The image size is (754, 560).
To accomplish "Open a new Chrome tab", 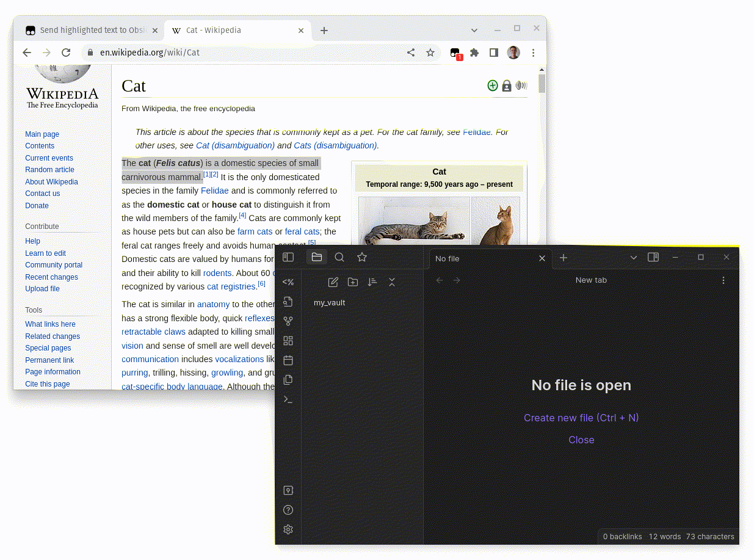I will pos(324,31).
